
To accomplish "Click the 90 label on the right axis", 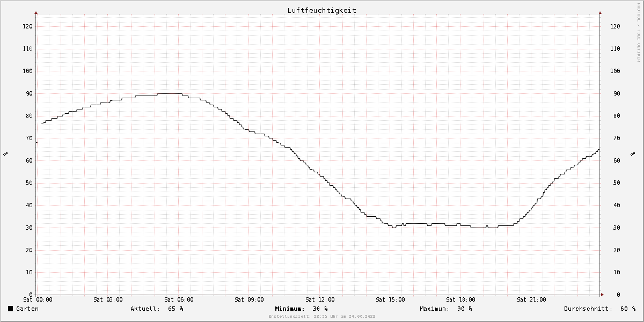I will (x=617, y=93).
